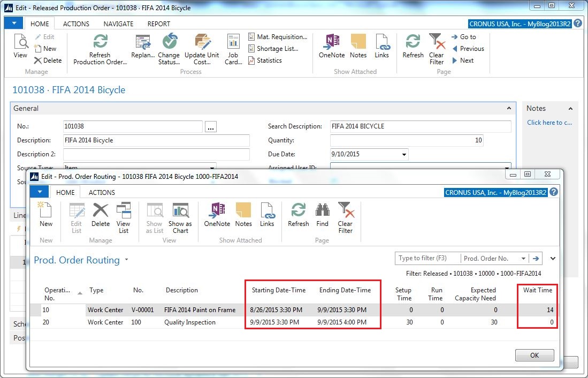Click OneNote in the Routing window ribbon
The height and width of the screenshot is (378, 588).
pos(217,214)
